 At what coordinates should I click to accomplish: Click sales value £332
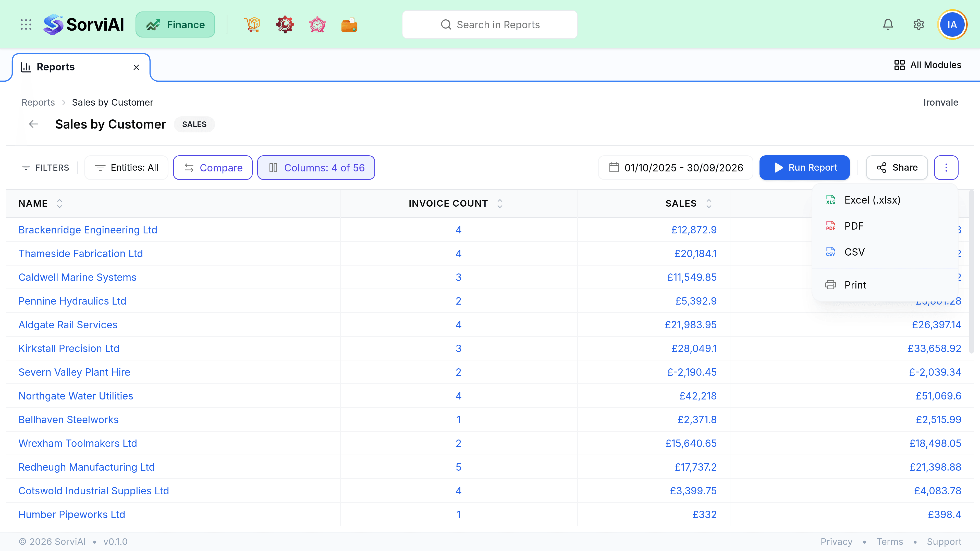pyautogui.click(x=705, y=515)
